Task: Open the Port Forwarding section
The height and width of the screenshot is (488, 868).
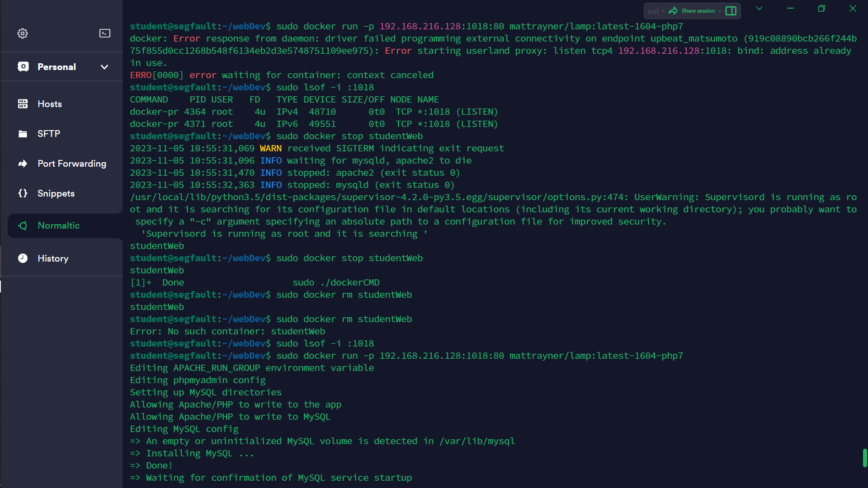Action: click(72, 164)
